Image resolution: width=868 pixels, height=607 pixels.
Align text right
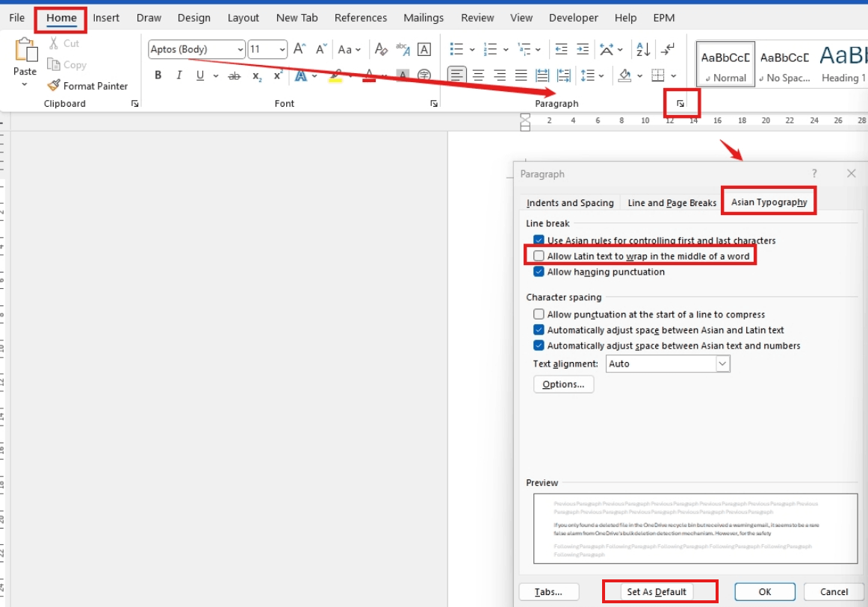[499, 75]
